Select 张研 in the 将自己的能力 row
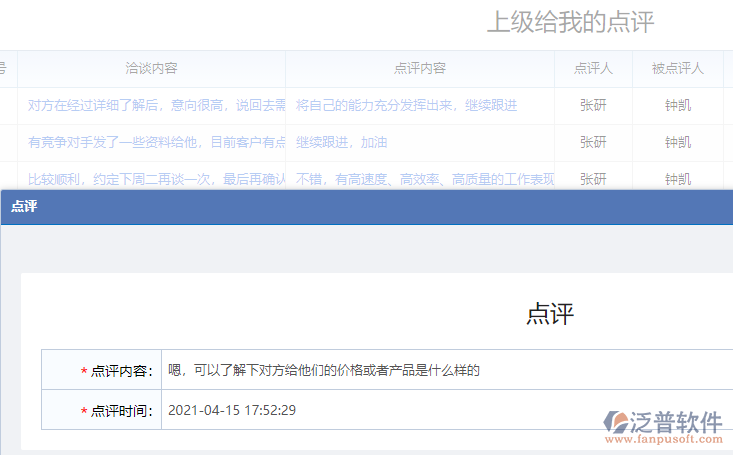The width and height of the screenshot is (733, 455). coord(593,106)
